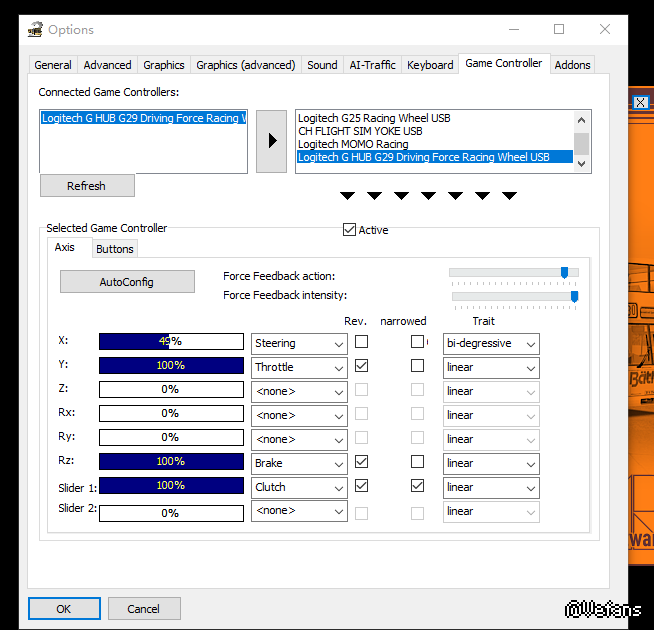Viewport: 654px width, 630px height.
Task: Open the Brake axis assignment dropdown
Action: pos(298,464)
